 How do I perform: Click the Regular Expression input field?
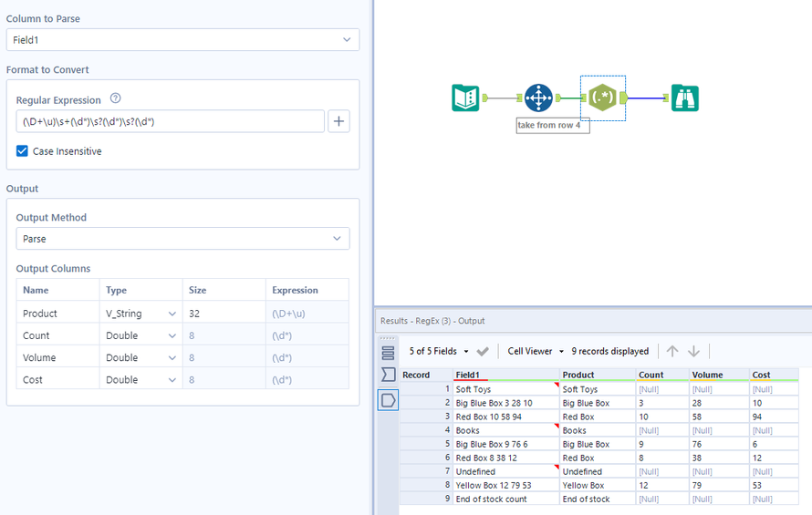tap(171, 121)
